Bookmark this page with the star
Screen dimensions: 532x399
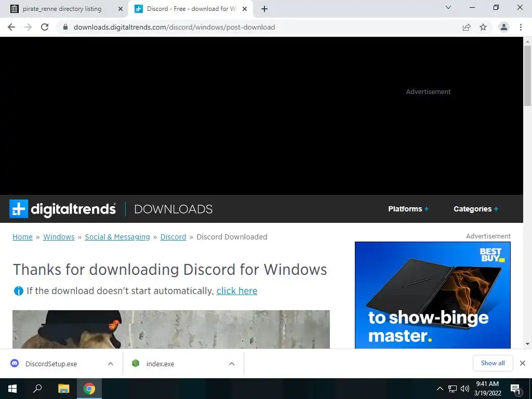pyautogui.click(x=483, y=27)
